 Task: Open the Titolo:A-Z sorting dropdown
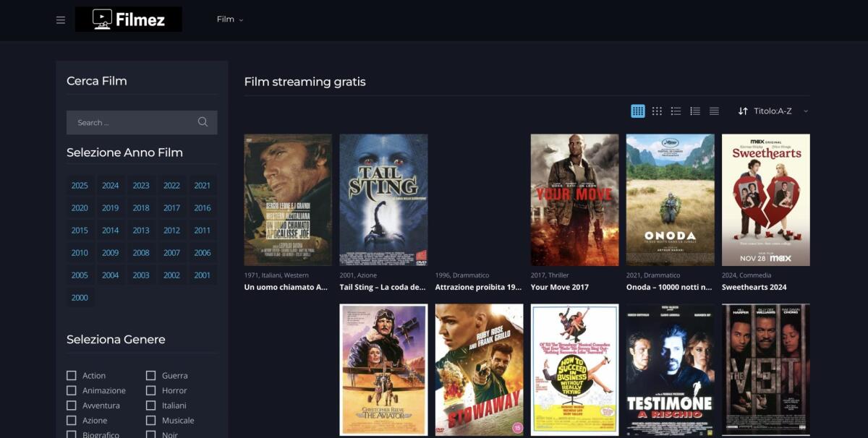(773, 111)
